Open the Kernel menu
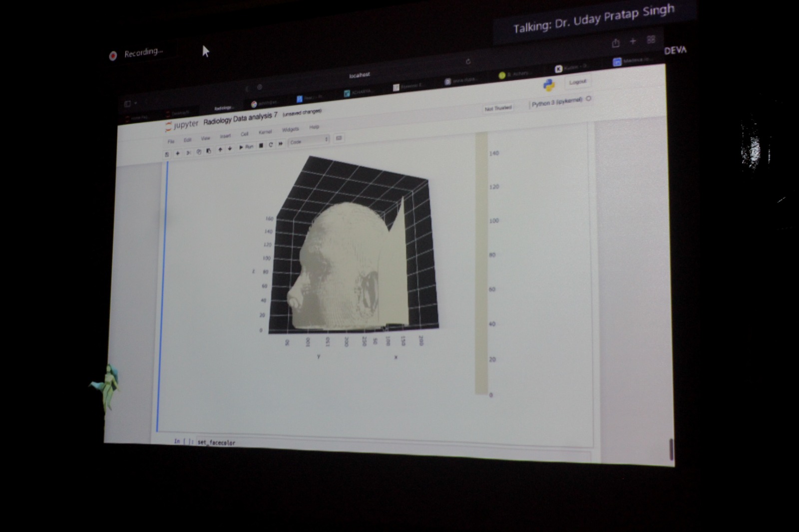This screenshot has width=799, height=532. pyautogui.click(x=265, y=132)
